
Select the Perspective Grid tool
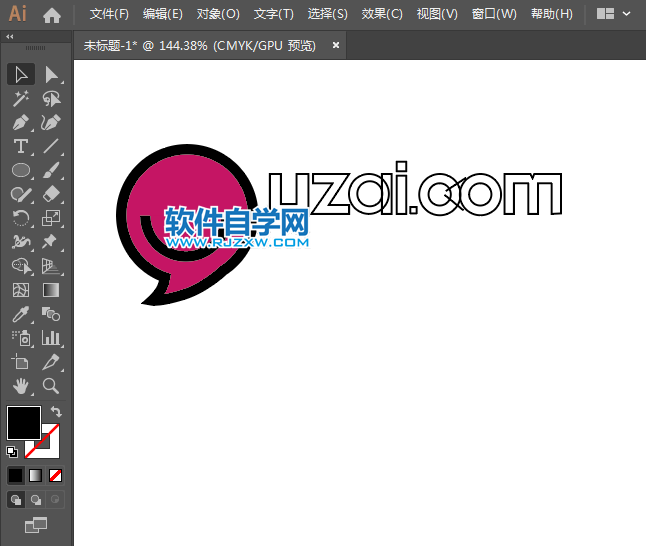pos(51,266)
